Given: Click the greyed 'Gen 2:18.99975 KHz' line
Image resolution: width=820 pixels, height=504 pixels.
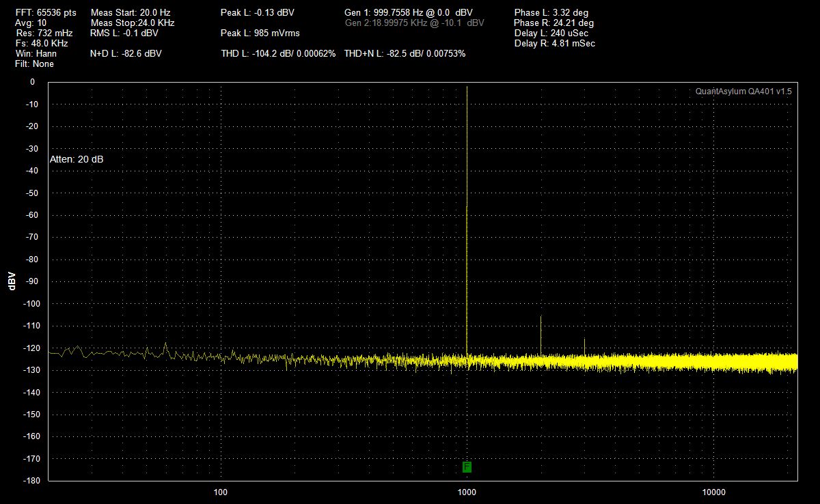Looking at the screenshot, I should (415, 23).
